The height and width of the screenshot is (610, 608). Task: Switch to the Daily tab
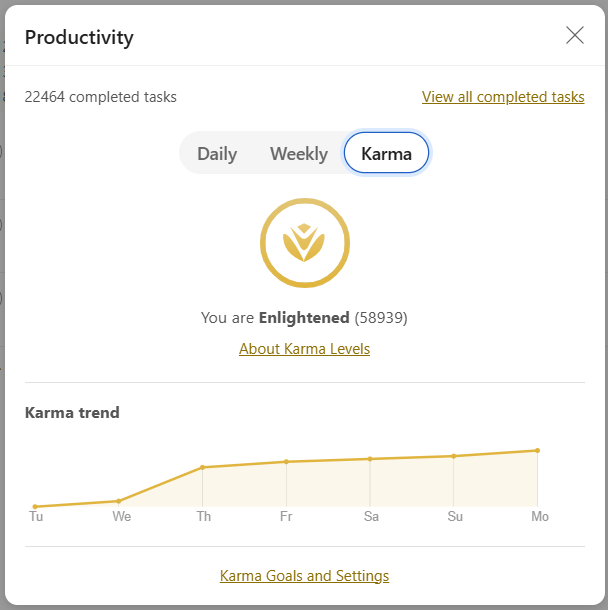pos(217,154)
